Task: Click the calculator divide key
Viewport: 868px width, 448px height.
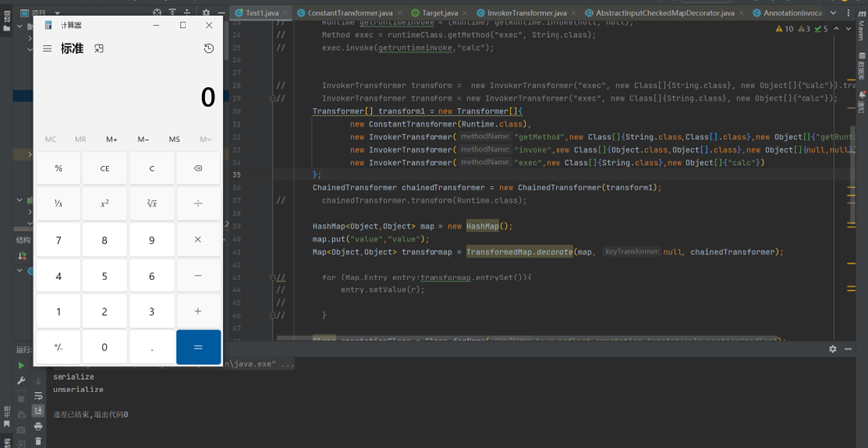Action: (198, 204)
